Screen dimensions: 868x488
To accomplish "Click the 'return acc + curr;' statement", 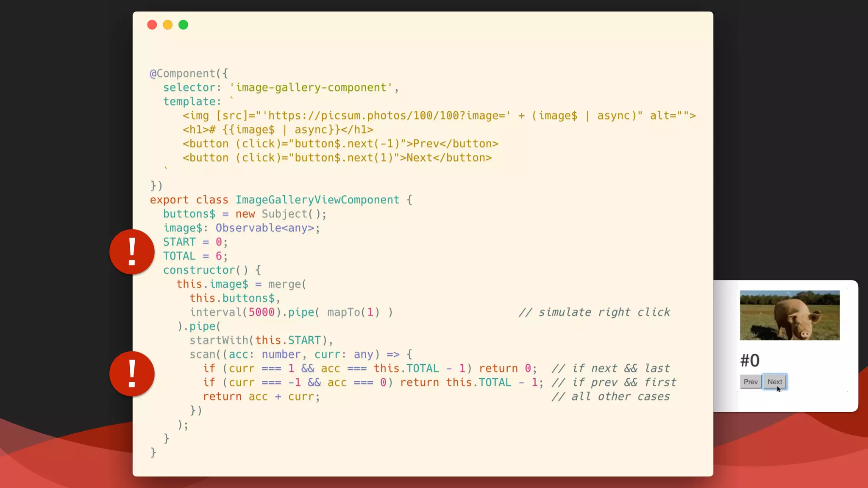I will tap(261, 397).
